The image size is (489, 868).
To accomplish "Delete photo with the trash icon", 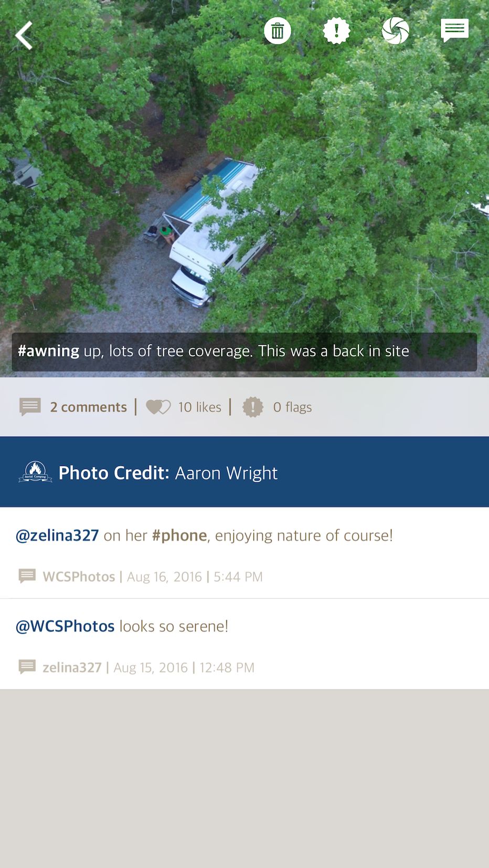I will pos(278,31).
